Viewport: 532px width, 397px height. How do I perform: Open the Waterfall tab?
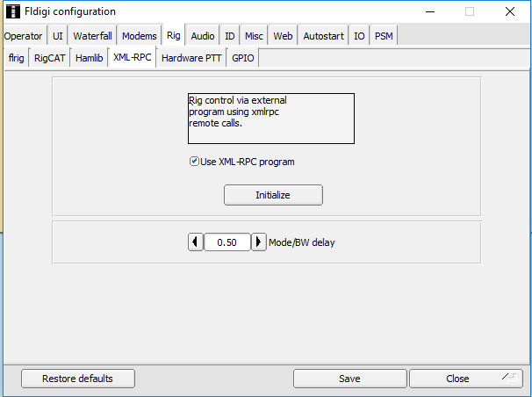(92, 36)
